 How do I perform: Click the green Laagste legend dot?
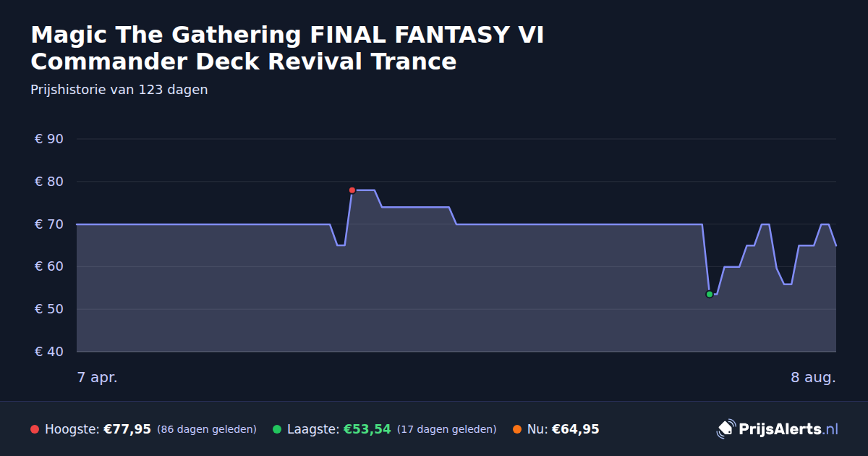[277, 429]
